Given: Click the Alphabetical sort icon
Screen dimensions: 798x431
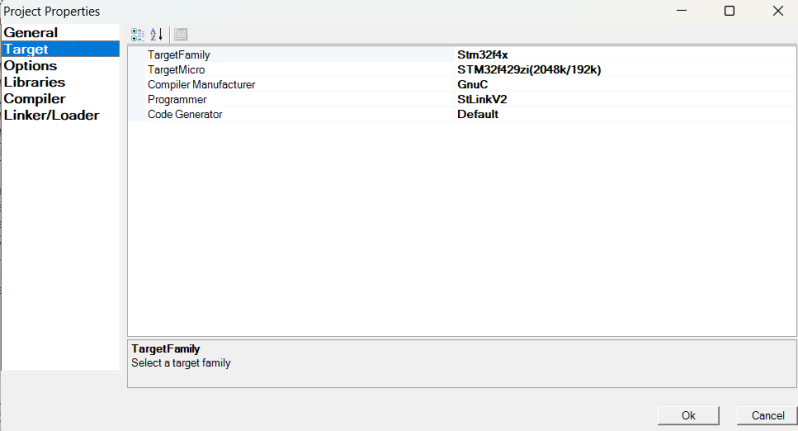Looking at the screenshot, I should coord(156,34).
